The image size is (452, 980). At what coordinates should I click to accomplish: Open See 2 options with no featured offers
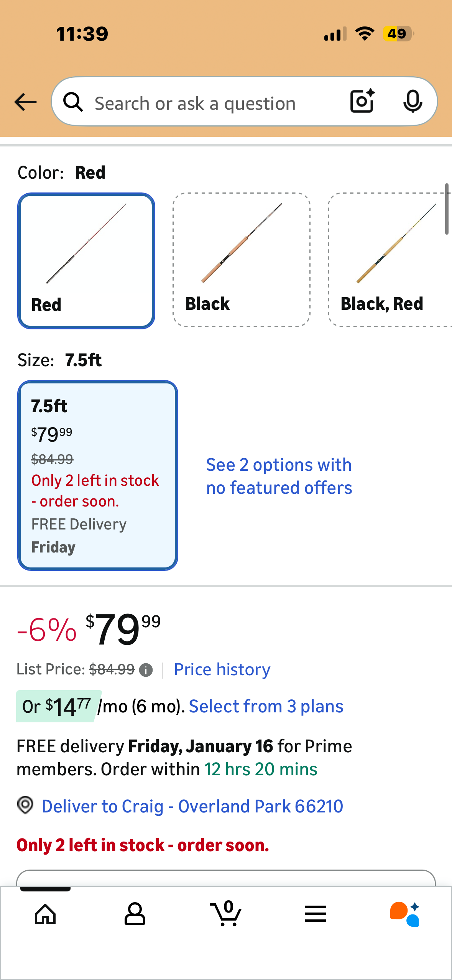click(x=279, y=476)
